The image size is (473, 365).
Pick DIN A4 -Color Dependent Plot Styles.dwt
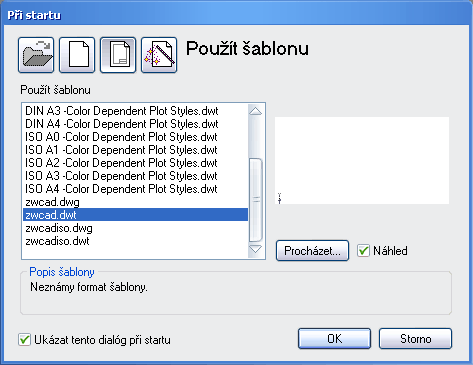pos(122,124)
